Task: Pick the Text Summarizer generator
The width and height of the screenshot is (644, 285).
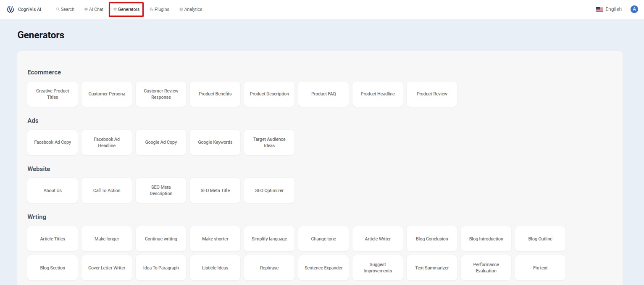Action: (x=432, y=268)
